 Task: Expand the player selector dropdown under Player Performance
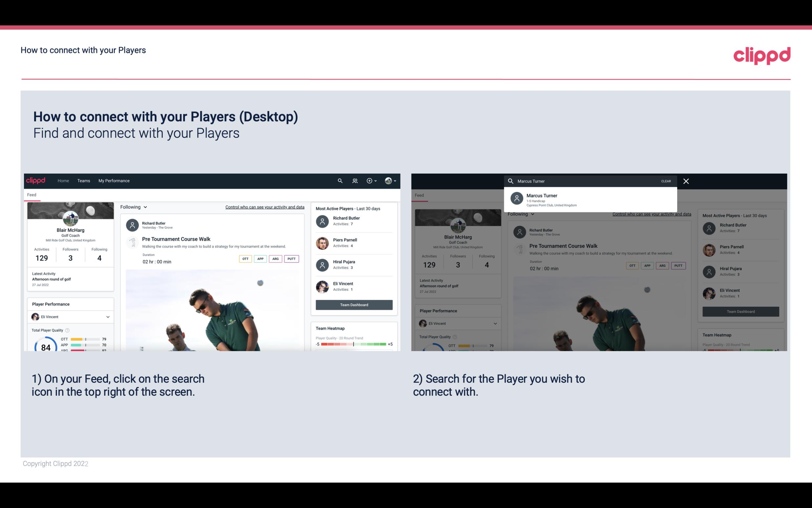[107, 317]
